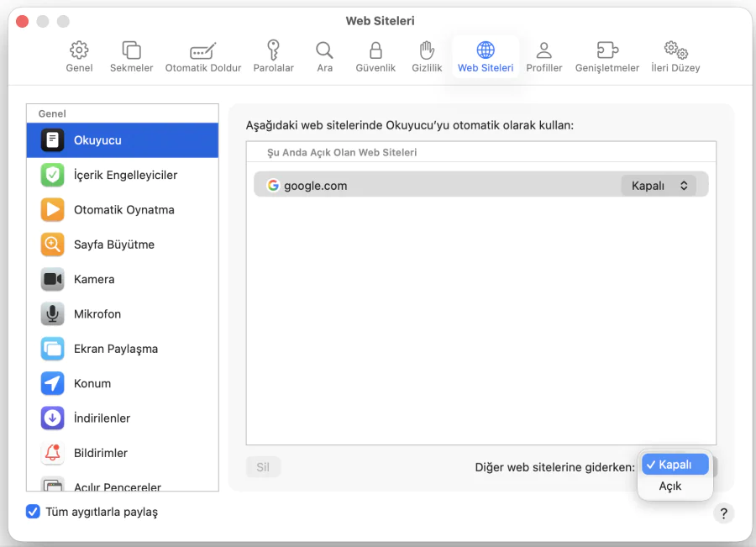This screenshot has height=547, width=756.
Task: Toggle the Tüm aygıtlarla paylaş checkbox
Action: [x=32, y=511]
